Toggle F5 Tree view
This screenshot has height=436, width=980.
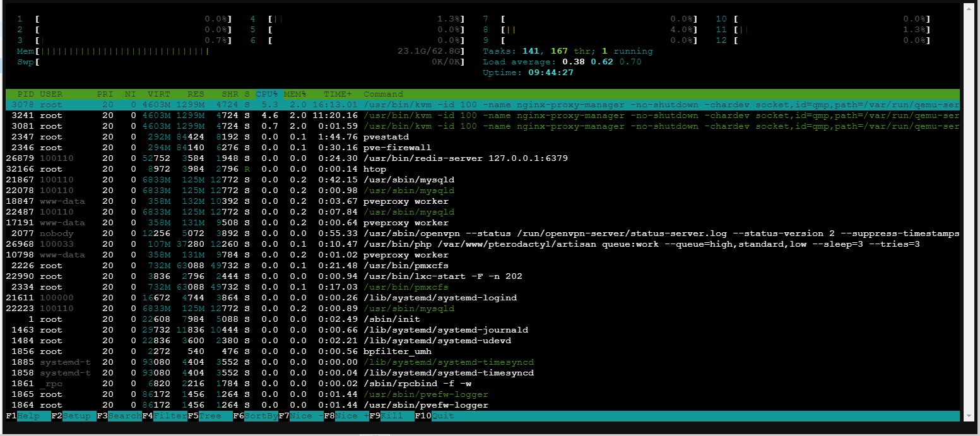coord(210,416)
